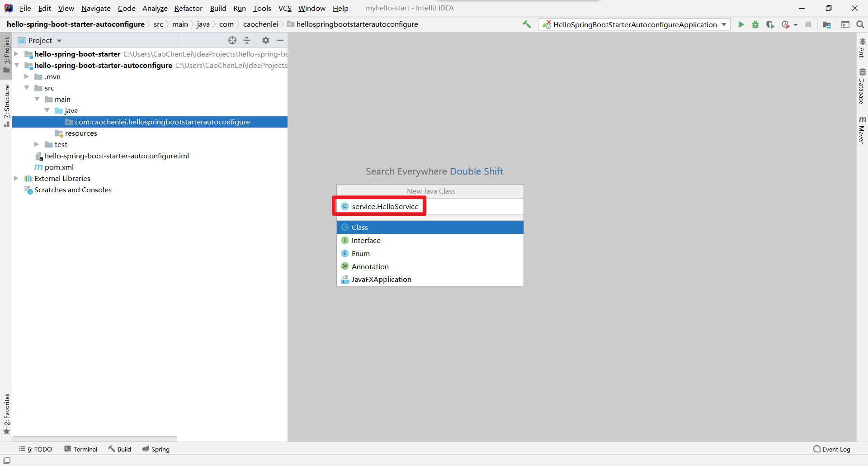Open the Structure side tab
This screenshot has width=868, height=466.
(x=6, y=105)
